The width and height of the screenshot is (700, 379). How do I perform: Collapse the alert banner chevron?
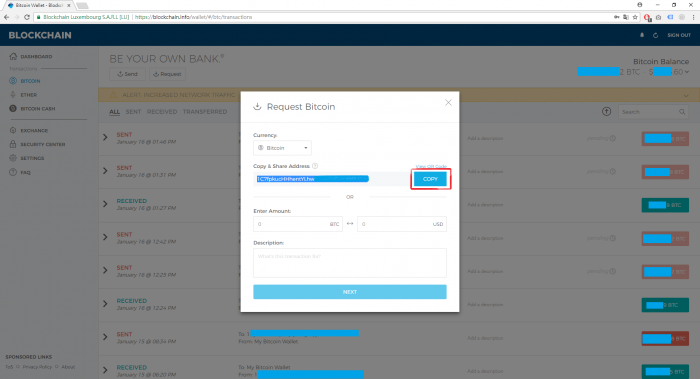(686, 96)
